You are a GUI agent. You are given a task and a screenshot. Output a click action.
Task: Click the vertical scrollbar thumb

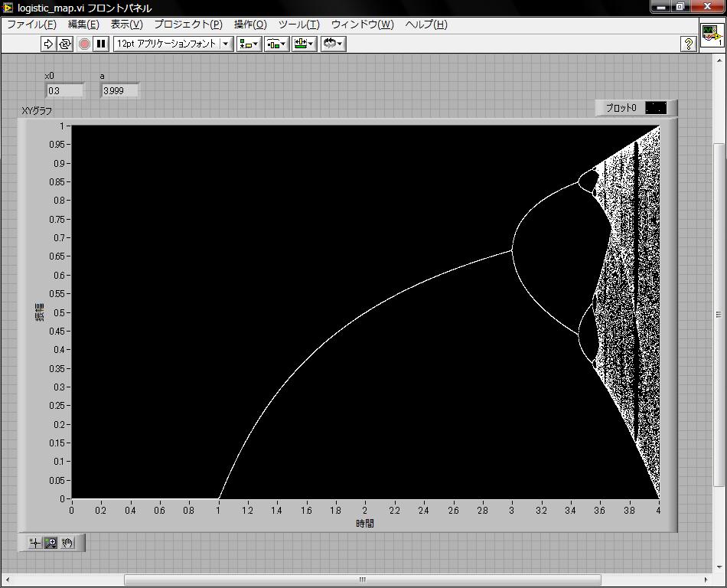[718, 315]
